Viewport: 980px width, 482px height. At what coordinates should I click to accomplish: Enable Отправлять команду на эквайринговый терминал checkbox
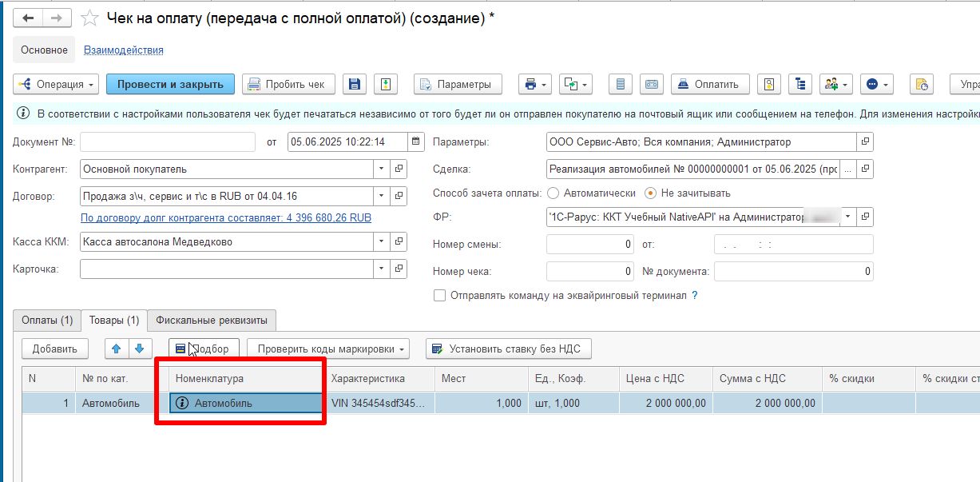tap(439, 296)
